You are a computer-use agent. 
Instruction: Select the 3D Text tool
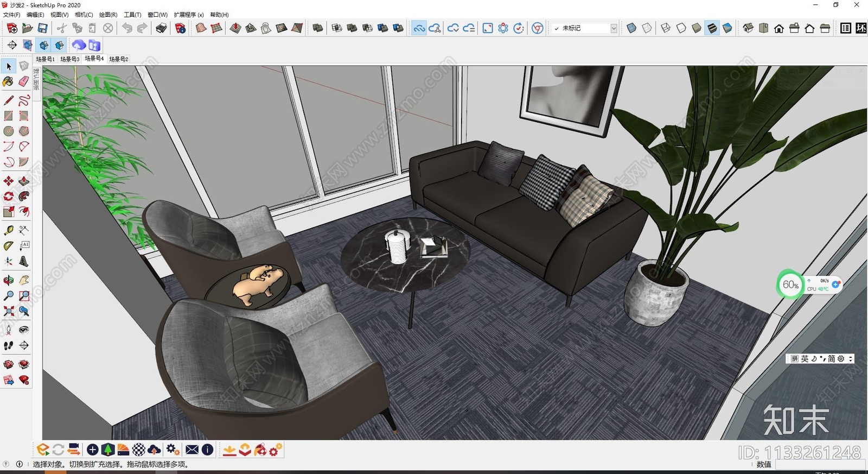point(24,261)
